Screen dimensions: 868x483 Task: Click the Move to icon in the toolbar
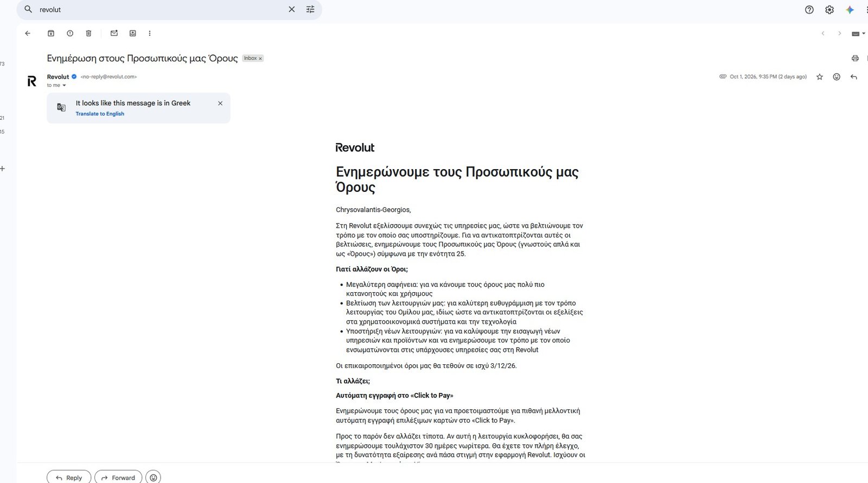pyautogui.click(x=132, y=33)
